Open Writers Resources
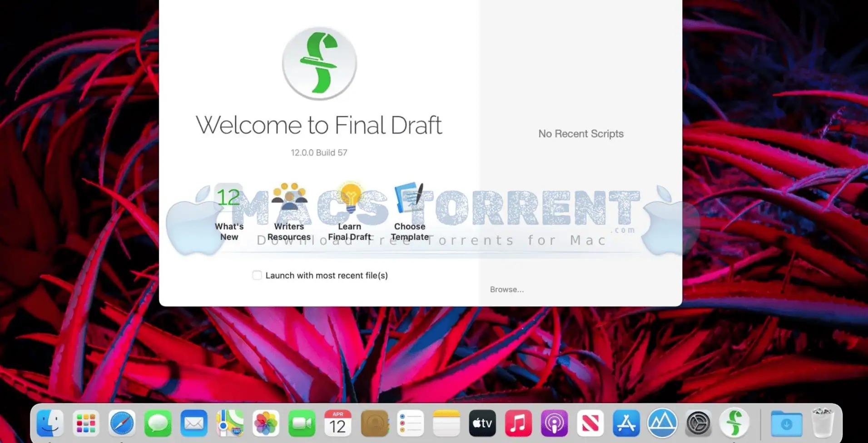 tap(289, 197)
